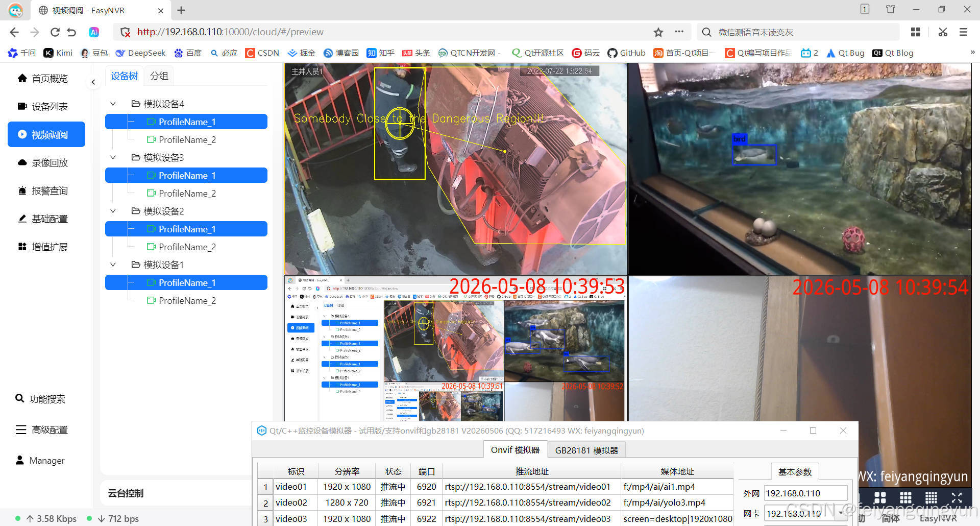This screenshot has height=526, width=980.
Task: Open the CSDN bookmark
Action: (x=262, y=53)
